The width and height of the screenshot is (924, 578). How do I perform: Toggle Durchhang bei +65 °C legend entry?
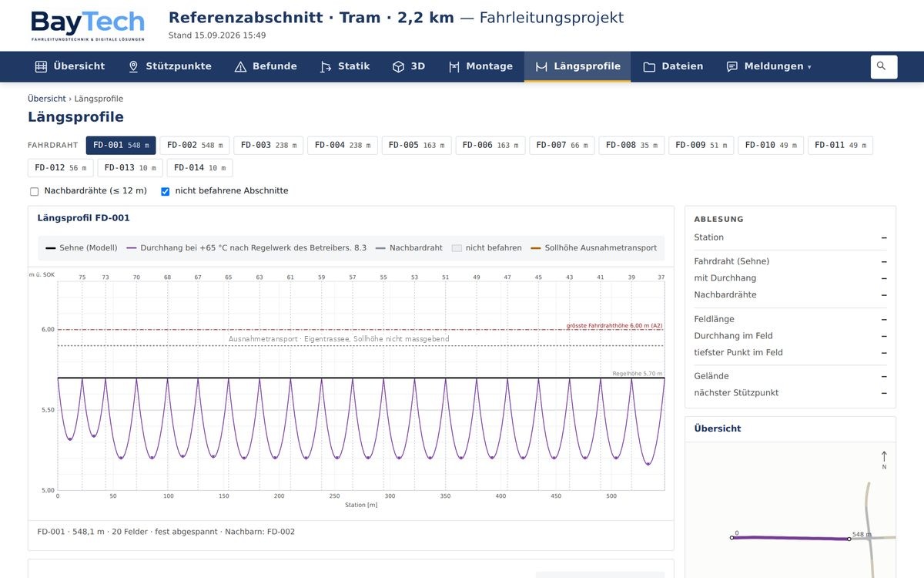point(246,248)
